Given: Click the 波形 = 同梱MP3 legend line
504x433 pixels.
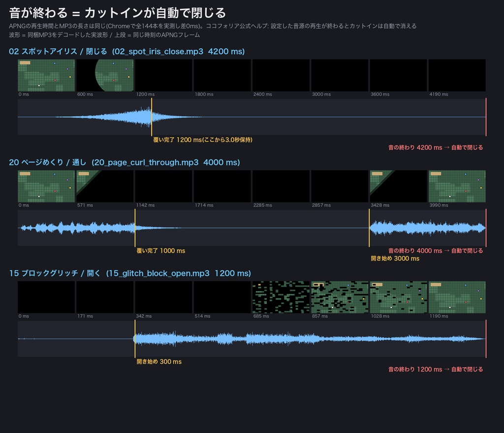Looking at the screenshot, I should pos(104,35).
